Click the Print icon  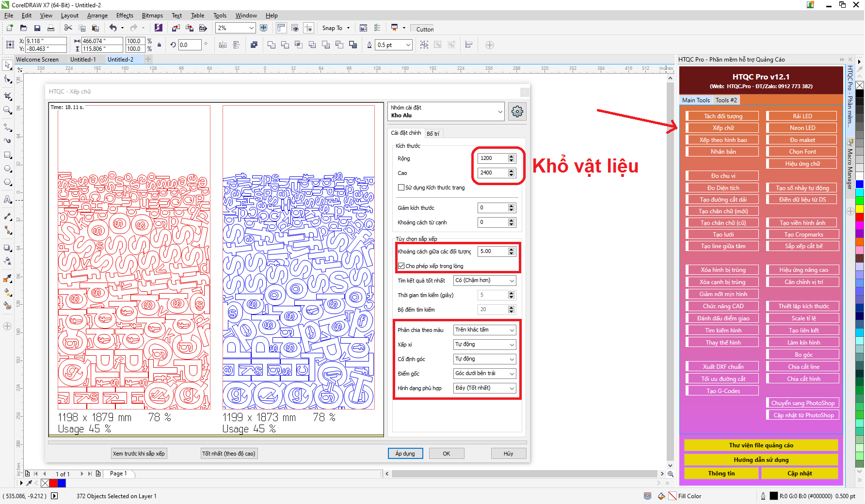[x=50, y=28]
